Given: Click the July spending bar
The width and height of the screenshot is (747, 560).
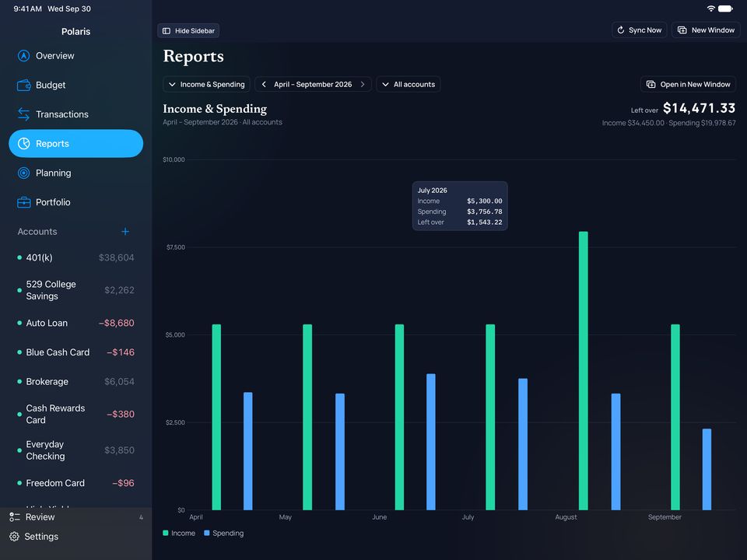Looking at the screenshot, I should click(523, 444).
